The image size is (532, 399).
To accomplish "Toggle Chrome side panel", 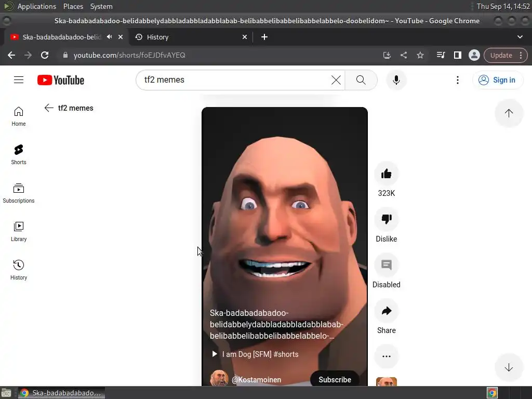I will [457, 55].
